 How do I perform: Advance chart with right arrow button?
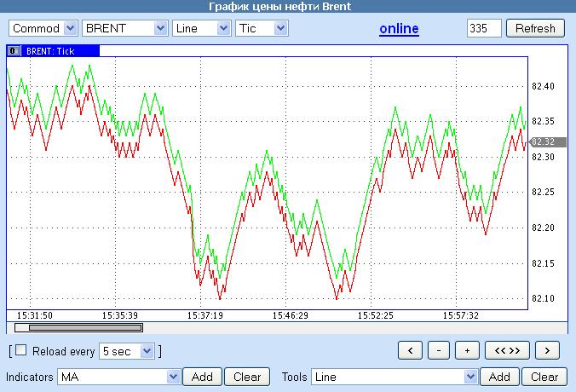[547, 350]
